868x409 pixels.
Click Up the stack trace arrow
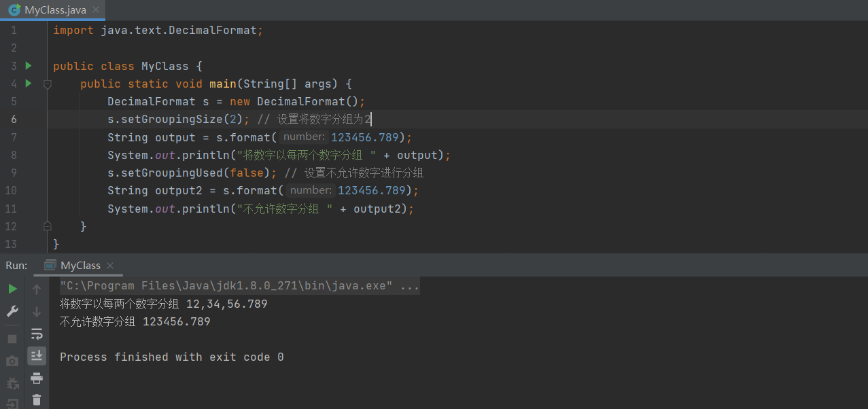pos(37,289)
